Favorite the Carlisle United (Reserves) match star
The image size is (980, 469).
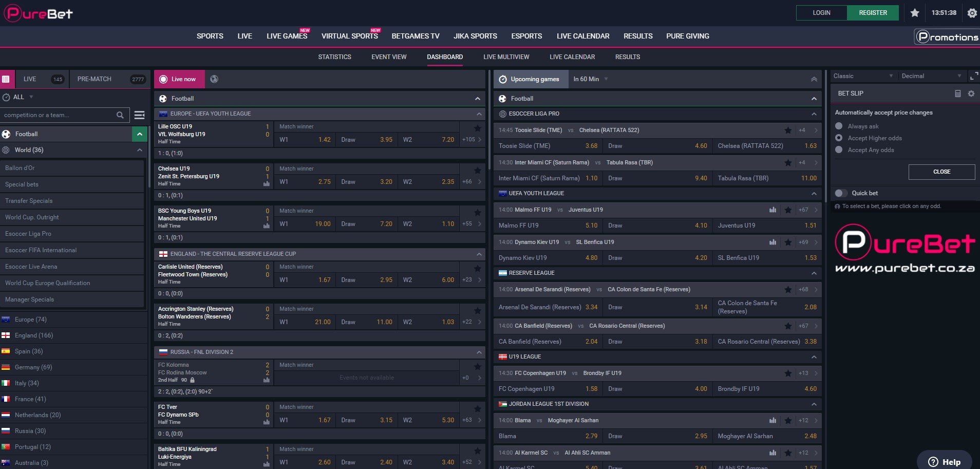(x=477, y=269)
